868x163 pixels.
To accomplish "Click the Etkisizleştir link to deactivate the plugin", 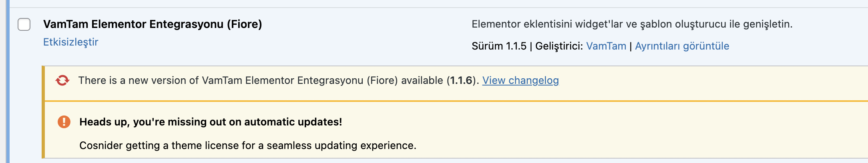I will [70, 42].
